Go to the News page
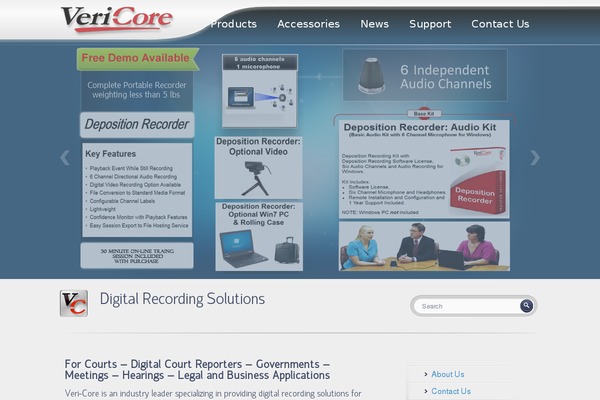Screen dimensions: 600x400 coord(375,24)
